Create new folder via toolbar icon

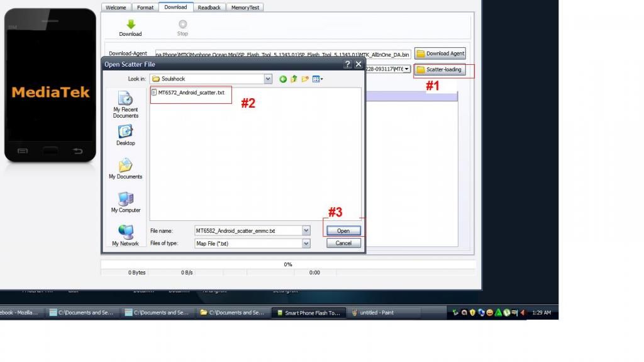click(x=305, y=79)
